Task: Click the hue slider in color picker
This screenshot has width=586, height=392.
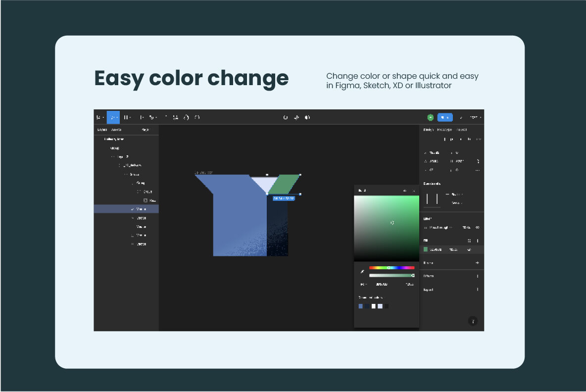Action: click(391, 268)
